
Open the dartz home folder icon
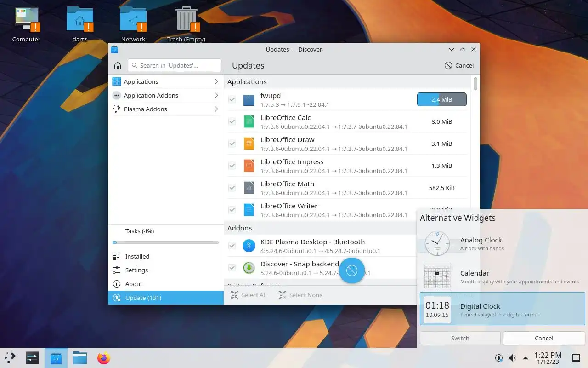pos(79,20)
